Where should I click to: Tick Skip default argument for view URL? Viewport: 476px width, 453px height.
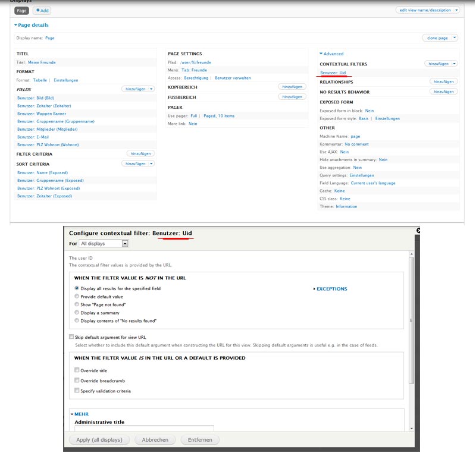(x=71, y=336)
